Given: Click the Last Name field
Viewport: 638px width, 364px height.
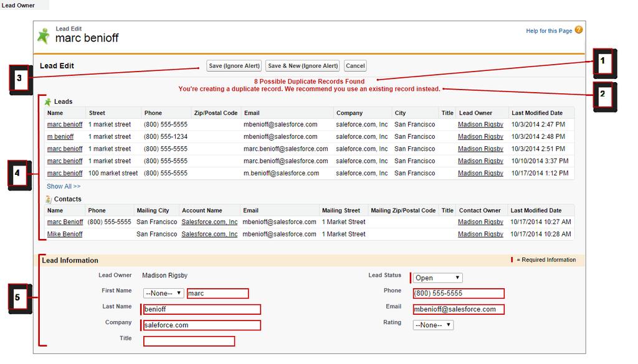Looking at the screenshot, I should 202,309.
